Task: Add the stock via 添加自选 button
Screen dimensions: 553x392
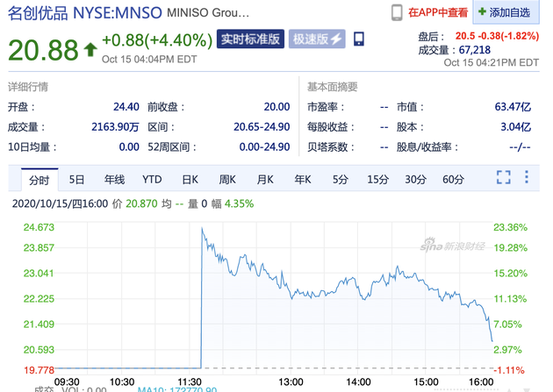Action: tap(508, 12)
